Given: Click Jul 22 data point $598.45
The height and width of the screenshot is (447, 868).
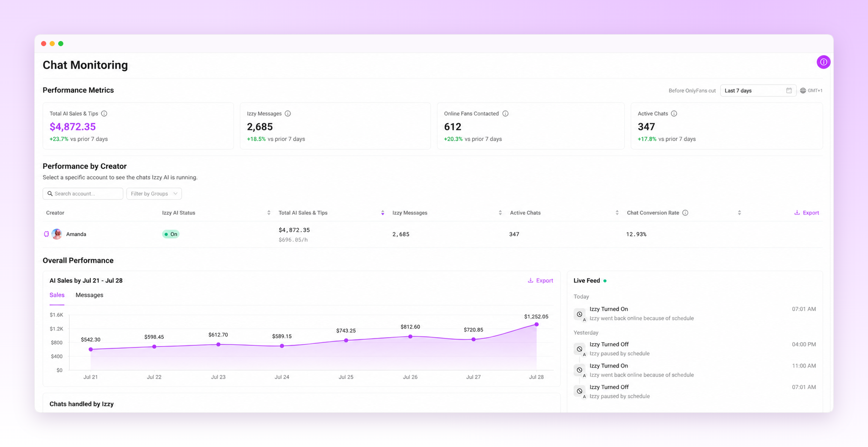Looking at the screenshot, I should click(154, 347).
